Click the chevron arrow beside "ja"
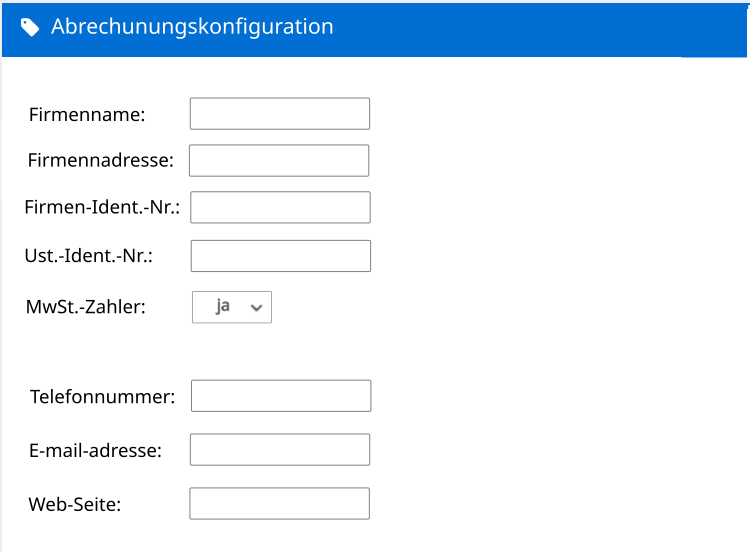 click(256, 308)
